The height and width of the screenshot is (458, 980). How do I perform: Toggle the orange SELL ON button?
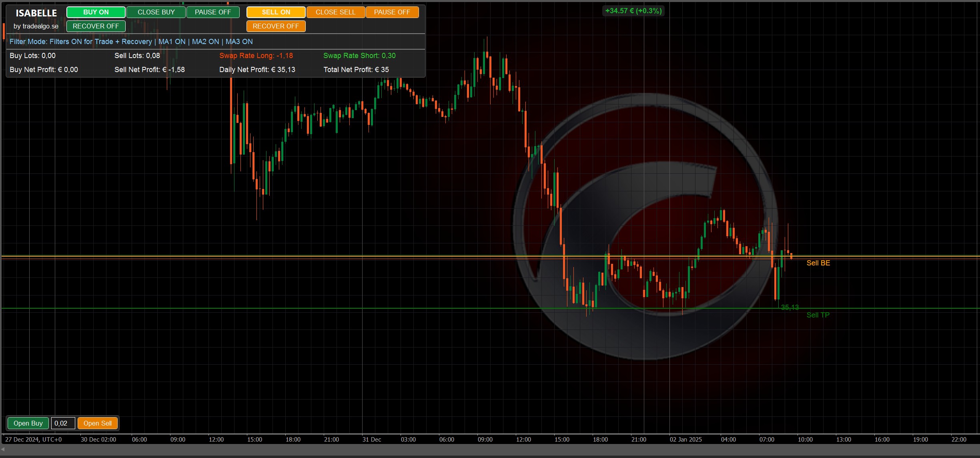click(276, 12)
